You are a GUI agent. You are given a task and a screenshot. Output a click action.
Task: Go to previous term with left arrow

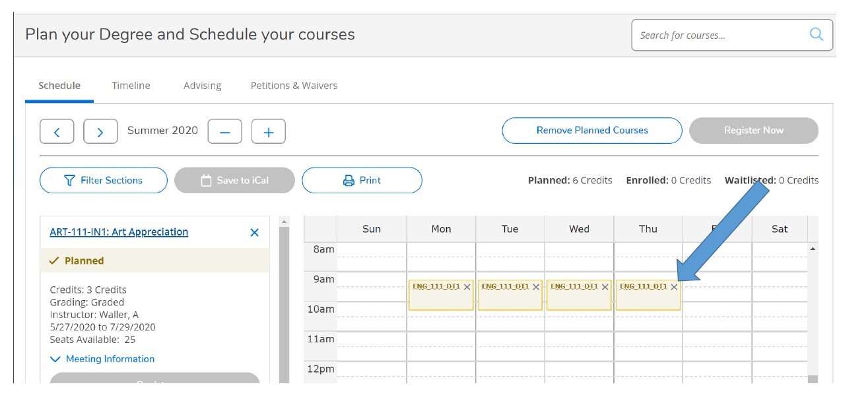pos(57,131)
